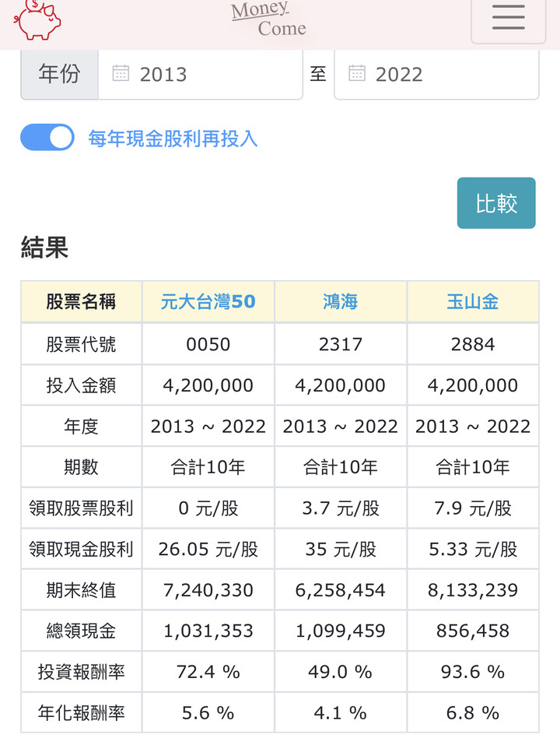Click the 年度 row label
The width and height of the screenshot is (560, 752).
click(x=82, y=426)
